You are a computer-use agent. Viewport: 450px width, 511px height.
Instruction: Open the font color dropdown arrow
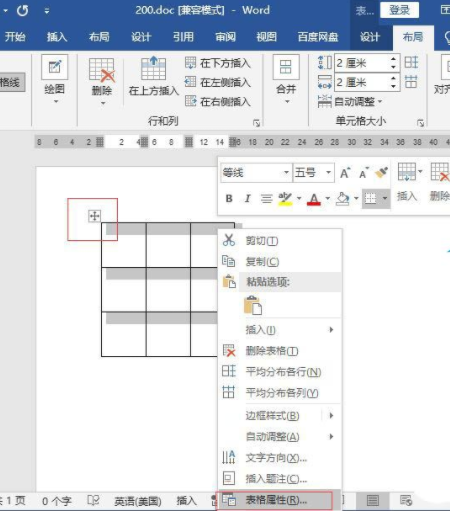(x=328, y=199)
